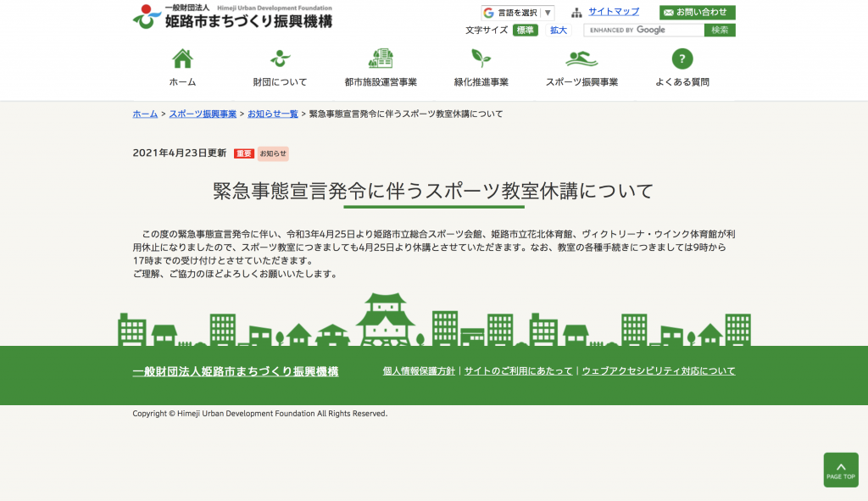Viewport: 868px width, 501px height.
Task: Select the 緑化推進事業 menu label
Action: point(481,82)
